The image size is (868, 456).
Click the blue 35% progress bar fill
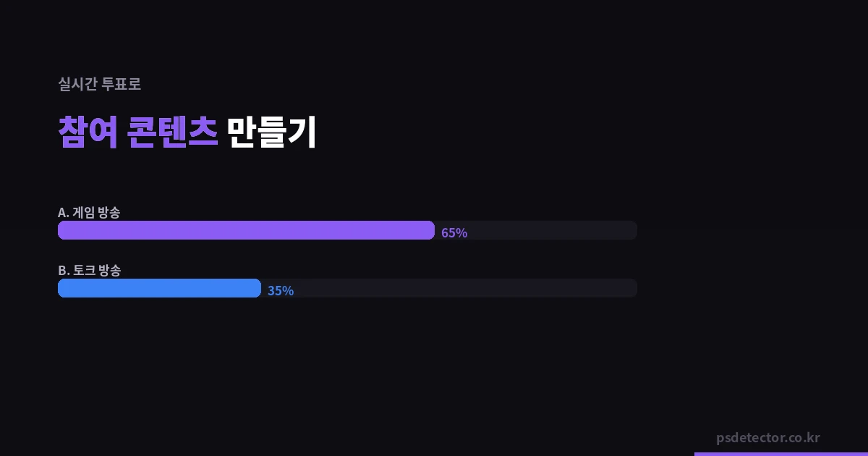(x=159, y=288)
